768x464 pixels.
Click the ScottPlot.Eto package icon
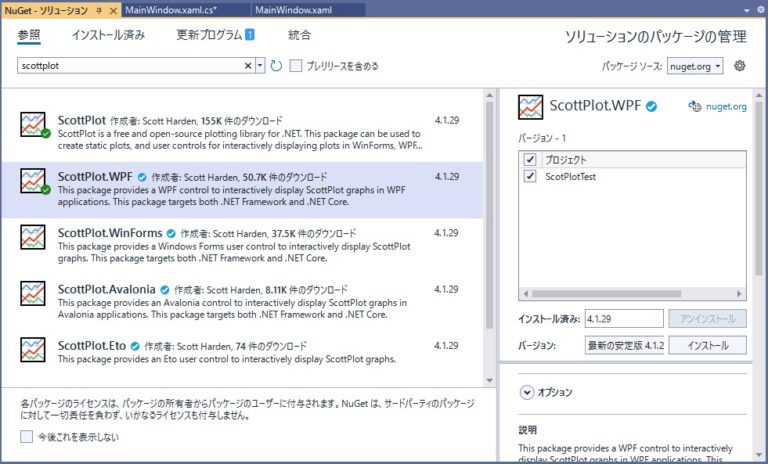pyautogui.click(x=34, y=351)
